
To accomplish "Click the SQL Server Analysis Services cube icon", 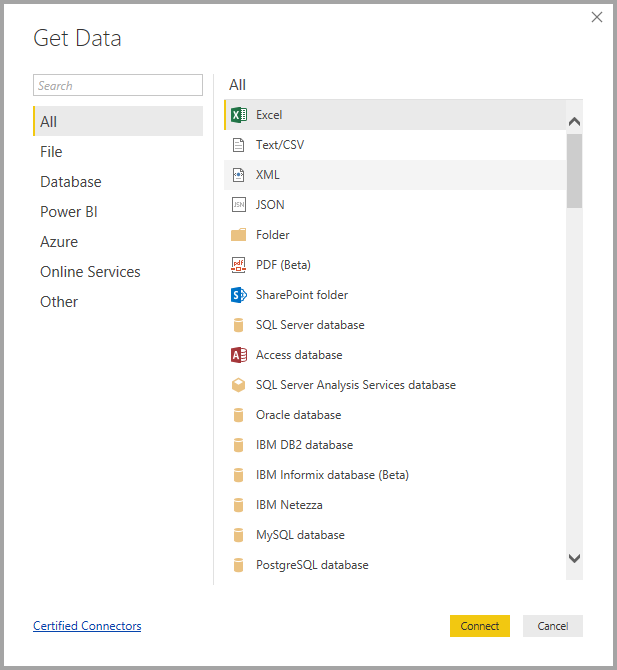I will tap(238, 385).
